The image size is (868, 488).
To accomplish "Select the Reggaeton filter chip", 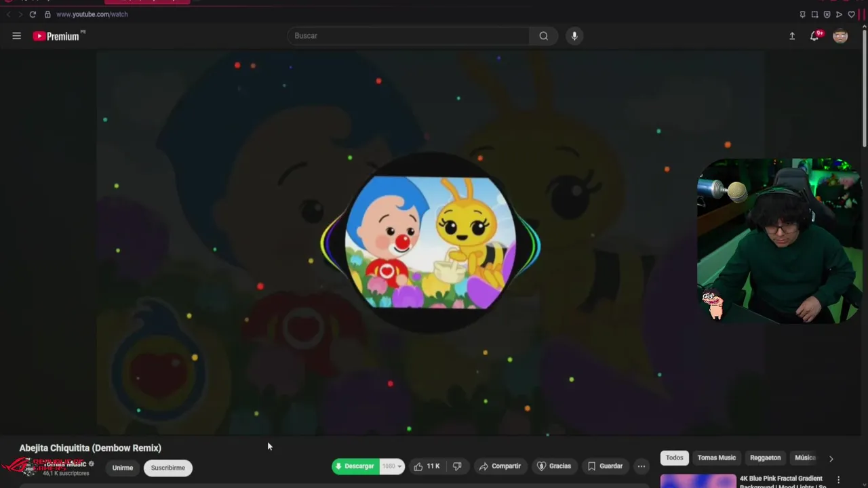I will (x=766, y=457).
